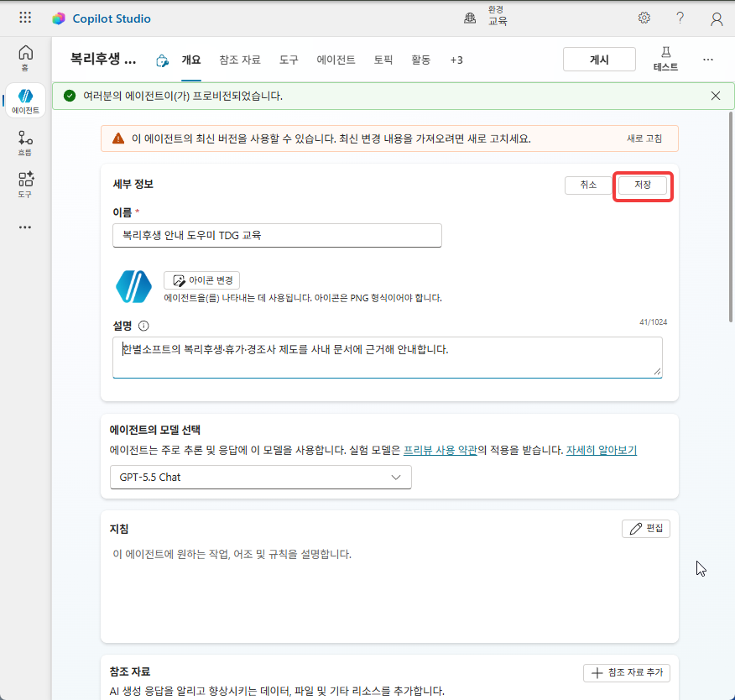Click the 참조 자료 추가 button
This screenshot has width=735, height=700.
pyautogui.click(x=626, y=673)
